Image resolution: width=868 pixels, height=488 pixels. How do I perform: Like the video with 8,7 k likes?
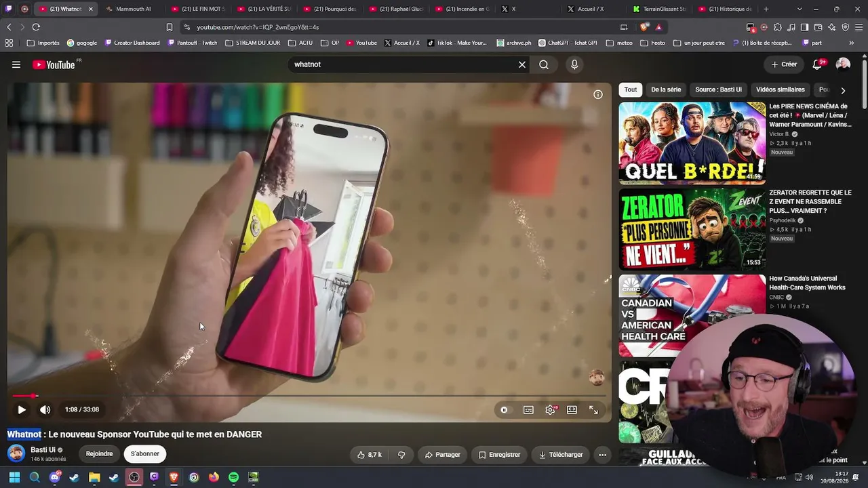point(370,455)
